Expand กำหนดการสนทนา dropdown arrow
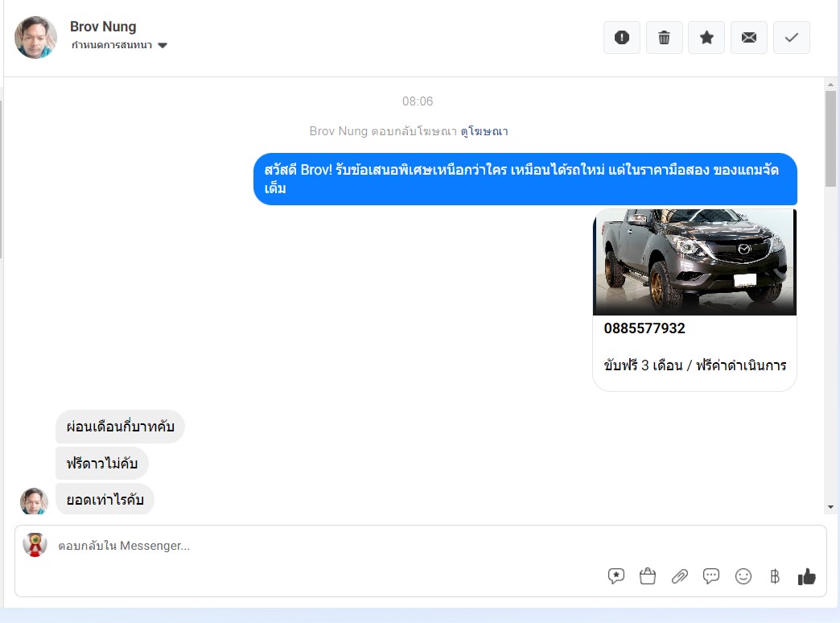This screenshot has height=623, width=840. pyautogui.click(x=163, y=46)
